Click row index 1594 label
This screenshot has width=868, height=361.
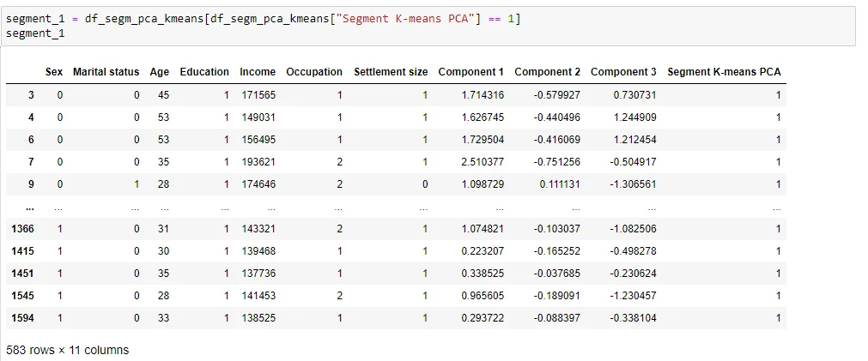[x=22, y=318]
